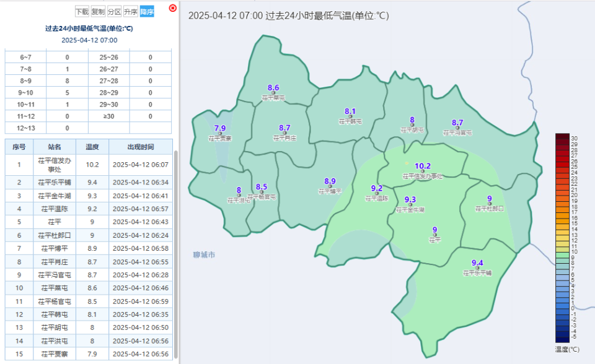595x364 pixels.
Task: Click legend color swatch for 10 degrees
Action: (562, 249)
